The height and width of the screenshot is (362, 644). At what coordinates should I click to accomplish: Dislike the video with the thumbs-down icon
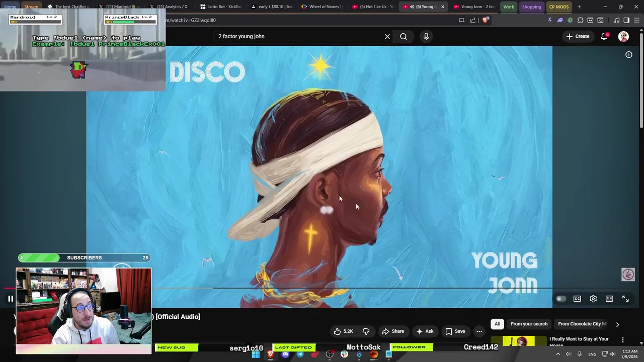[x=366, y=331]
